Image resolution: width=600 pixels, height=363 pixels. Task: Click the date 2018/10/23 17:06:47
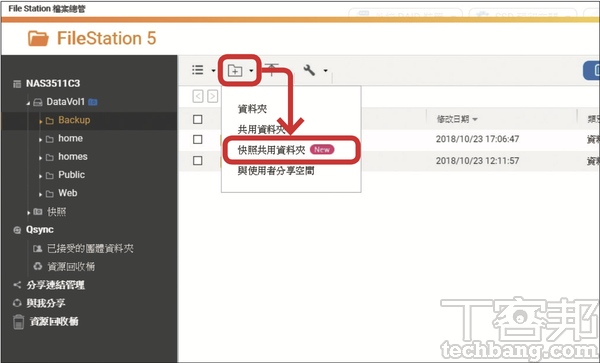coord(477,139)
